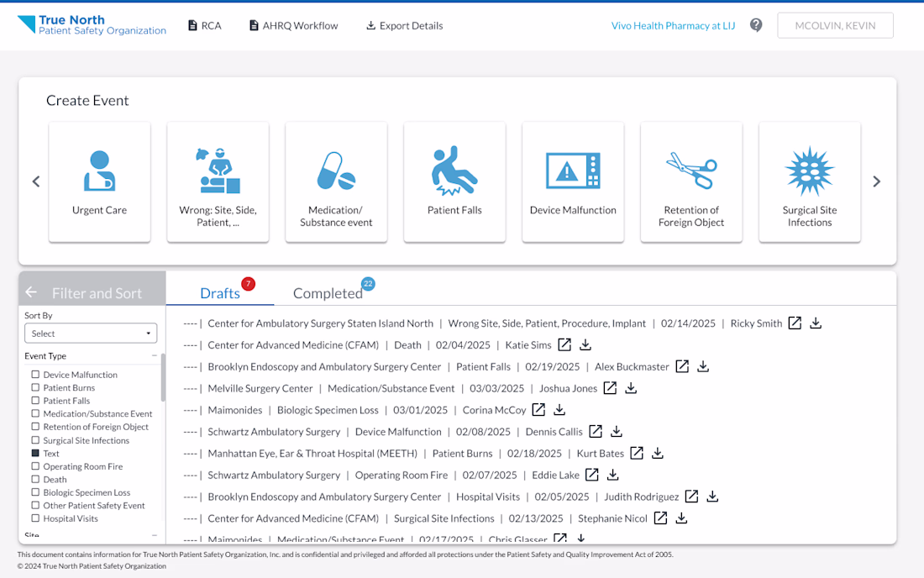Open Alex Buckmaster draft externally
The width and height of the screenshot is (924, 578).
pos(682,366)
